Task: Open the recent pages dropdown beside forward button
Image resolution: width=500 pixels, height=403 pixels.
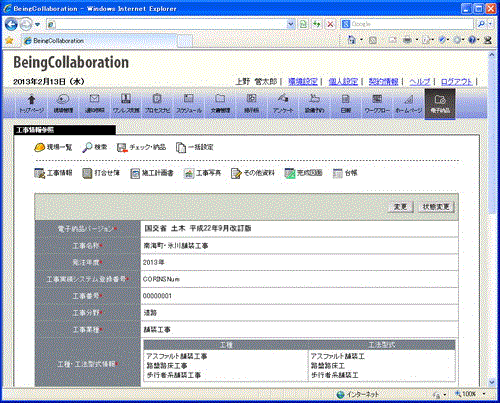Action: pyautogui.click(x=37, y=24)
